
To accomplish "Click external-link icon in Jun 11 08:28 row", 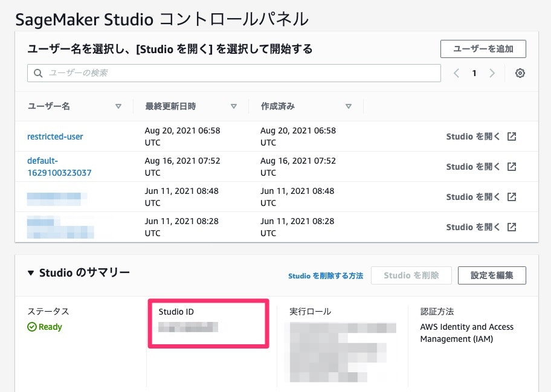I will [x=512, y=227].
